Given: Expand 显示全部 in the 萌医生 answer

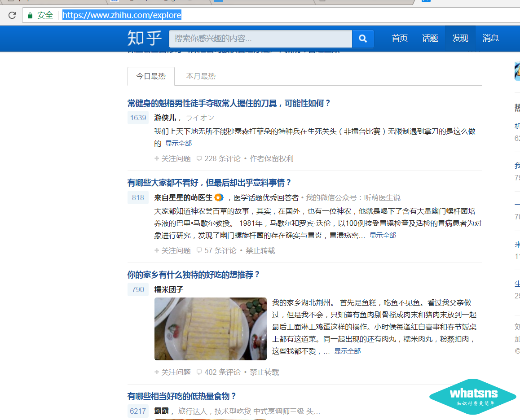Looking at the screenshot, I should coord(383,236).
